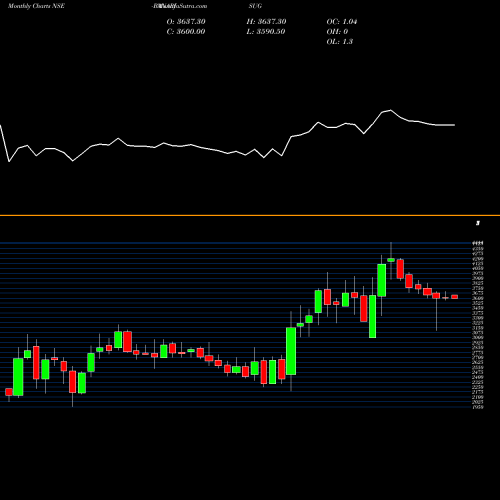Image resolution: width=500 pixels, height=500 pixels.
Task: Click the last red candle on right
Action: 455,297
